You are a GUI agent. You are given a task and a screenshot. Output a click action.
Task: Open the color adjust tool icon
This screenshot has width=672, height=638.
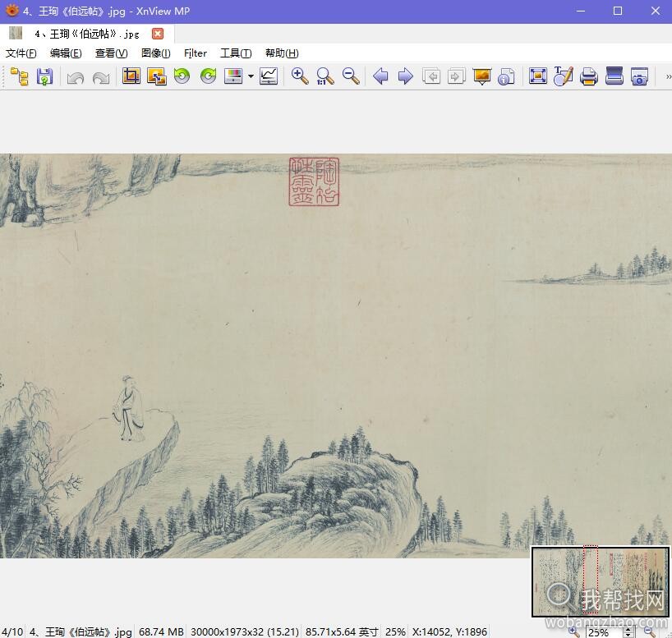coord(233,76)
